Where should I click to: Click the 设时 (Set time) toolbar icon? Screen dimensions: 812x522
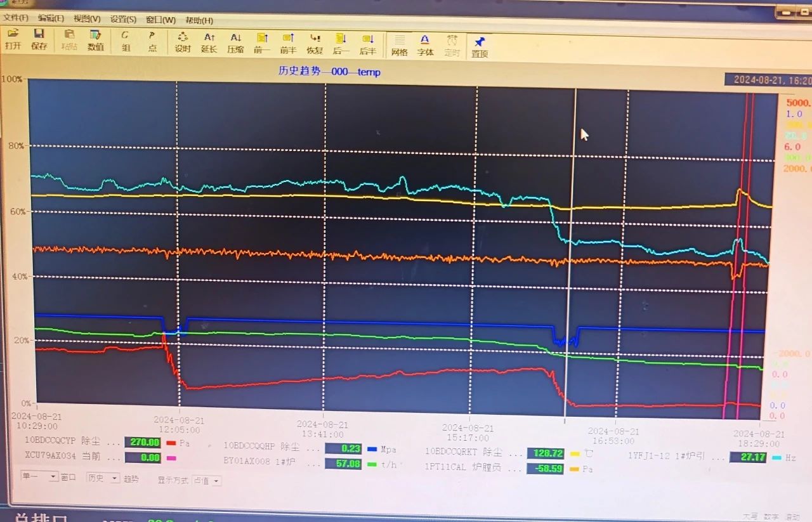pyautogui.click(x=183, y=42)
